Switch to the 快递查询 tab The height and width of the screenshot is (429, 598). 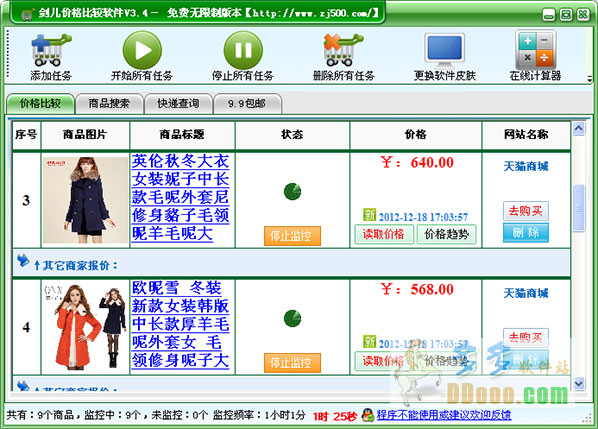click(178, 103)
